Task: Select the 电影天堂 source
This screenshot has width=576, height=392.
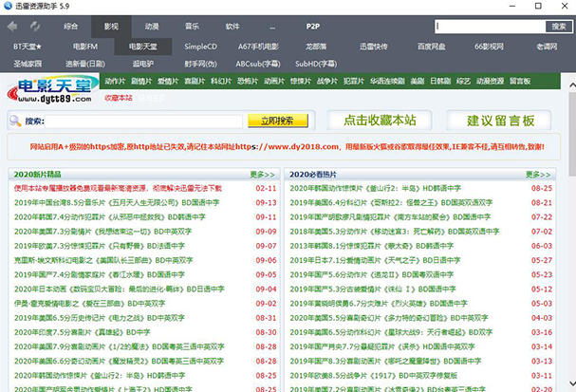Action: click(x=143, y=47)
